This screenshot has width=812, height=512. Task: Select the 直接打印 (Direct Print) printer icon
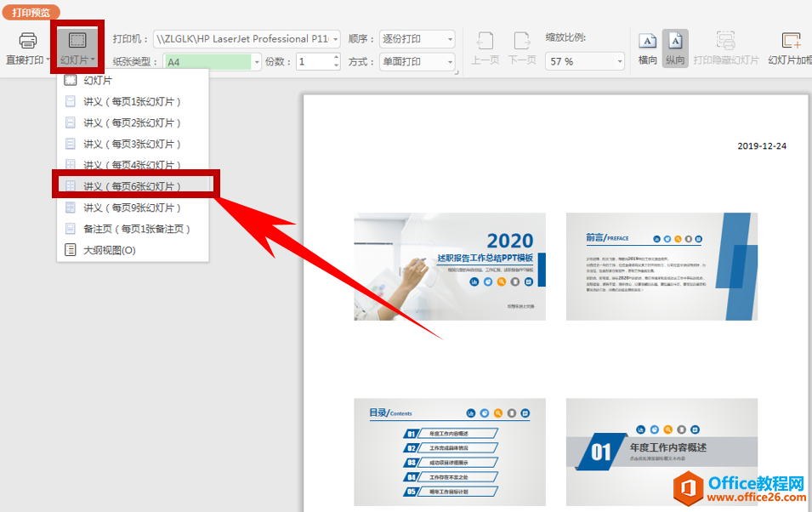pos(27,40)
